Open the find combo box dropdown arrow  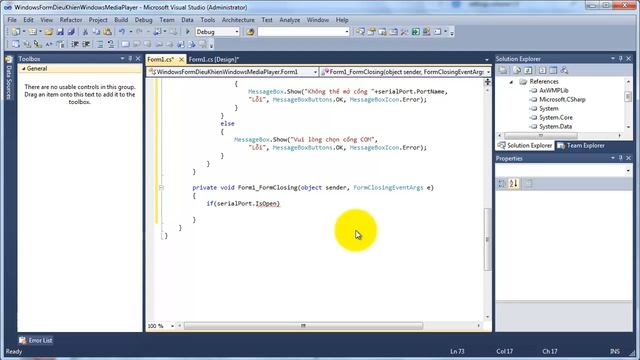pyautogui.click(x=347, y=31)
